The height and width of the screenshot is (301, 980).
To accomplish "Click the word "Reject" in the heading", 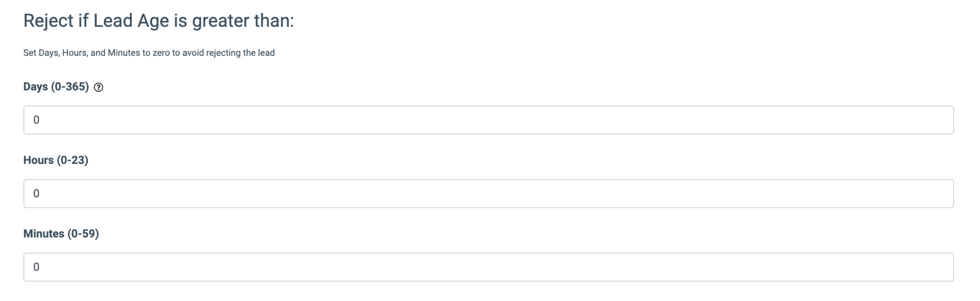I will click(48, 21).
